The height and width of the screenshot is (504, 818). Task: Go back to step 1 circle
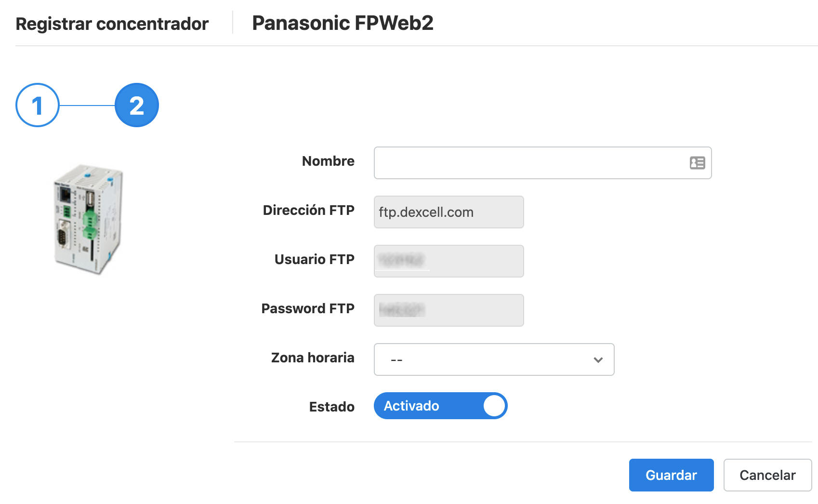[x=38, y=105]
